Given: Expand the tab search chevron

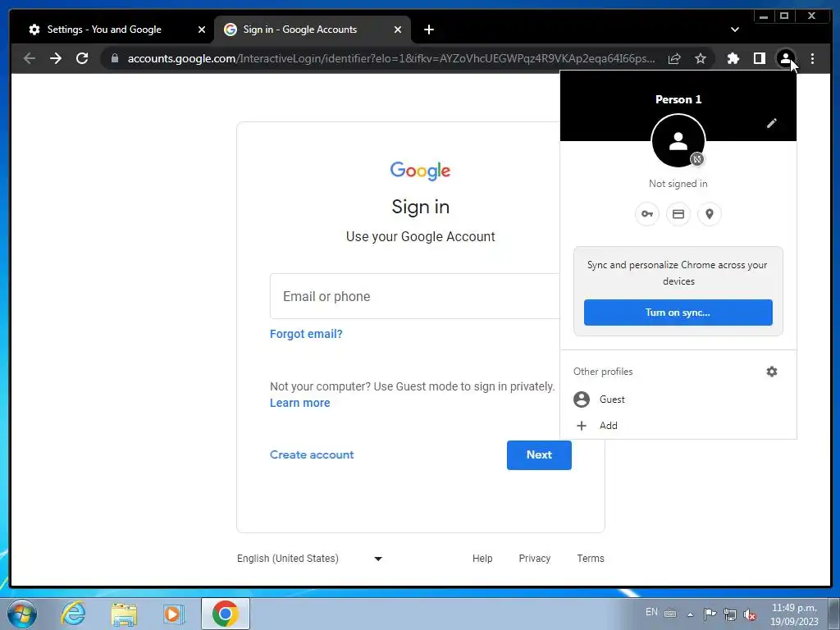Looking at the screenshot, I should 735,30.
